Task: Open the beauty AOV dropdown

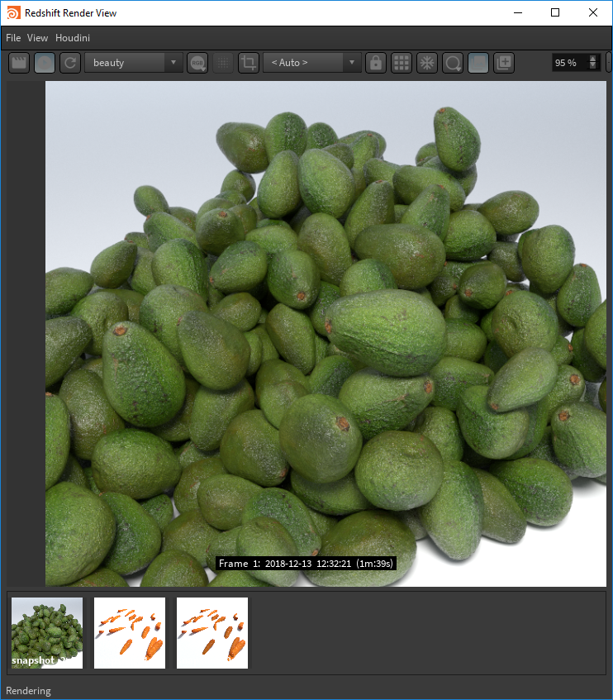Action: 133,63
